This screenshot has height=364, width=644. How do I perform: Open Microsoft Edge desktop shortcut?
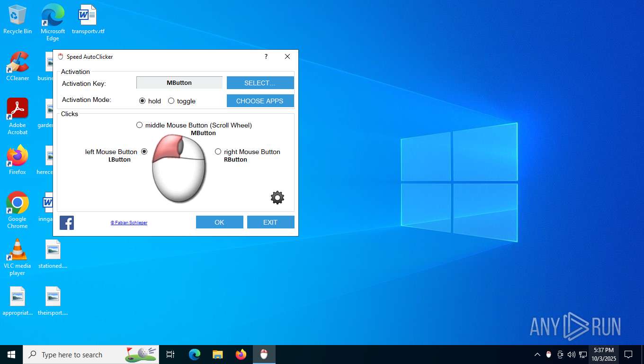53,22
